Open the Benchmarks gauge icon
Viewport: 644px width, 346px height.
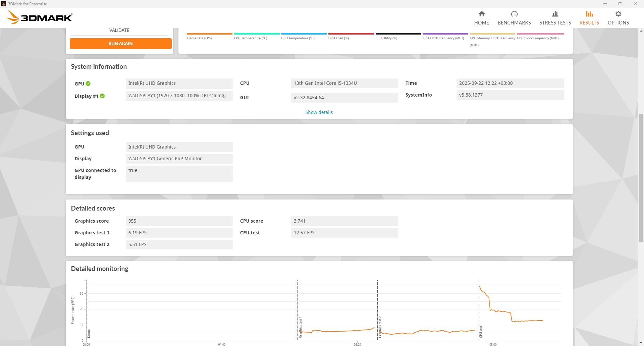pos(514,14)
